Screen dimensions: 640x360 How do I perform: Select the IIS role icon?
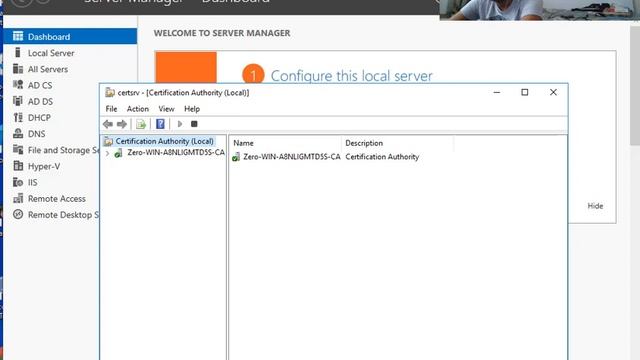(18, 182)
